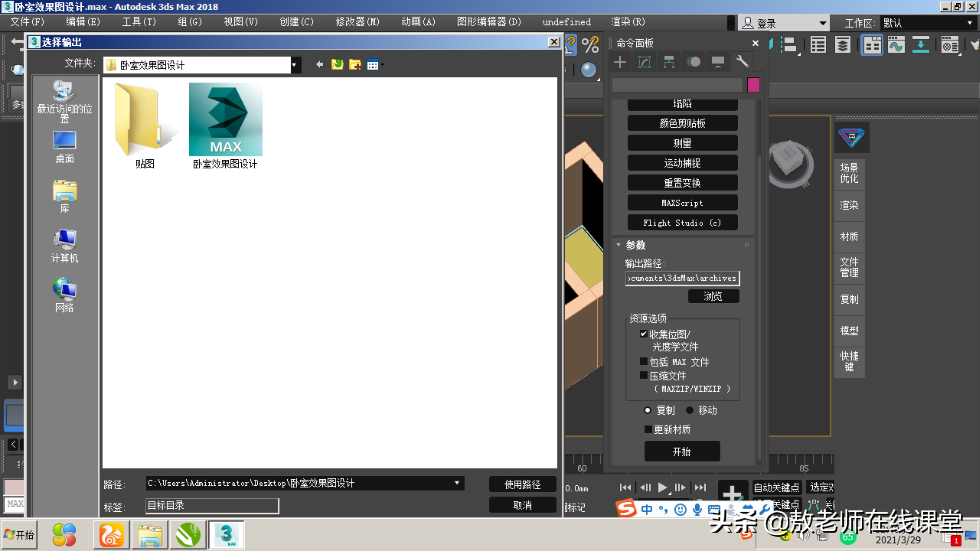The height and width of the screenshot is (551, 980).
Task: Open the Hierarchy panel icon
Action: (x=668, y=62)
